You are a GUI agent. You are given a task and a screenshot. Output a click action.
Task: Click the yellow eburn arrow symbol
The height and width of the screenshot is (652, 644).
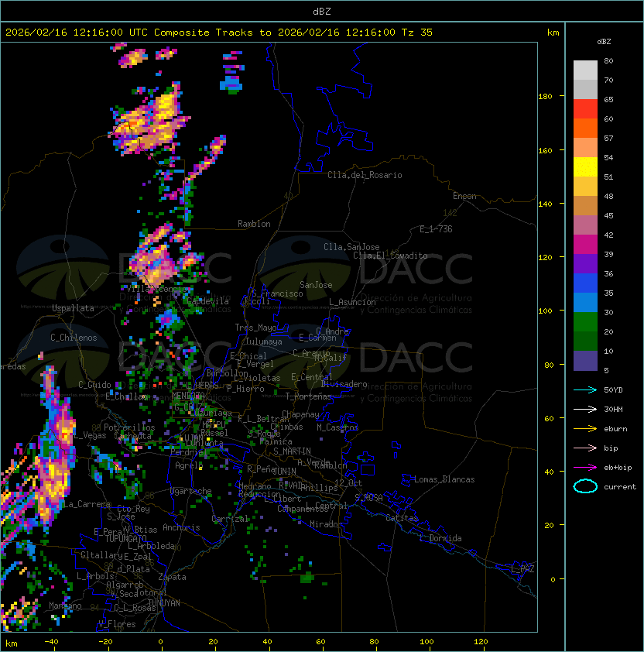[x=585, y=429]
